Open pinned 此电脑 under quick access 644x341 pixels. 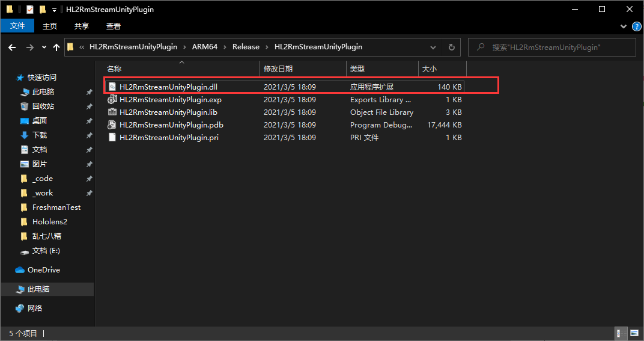coord(43,92)
